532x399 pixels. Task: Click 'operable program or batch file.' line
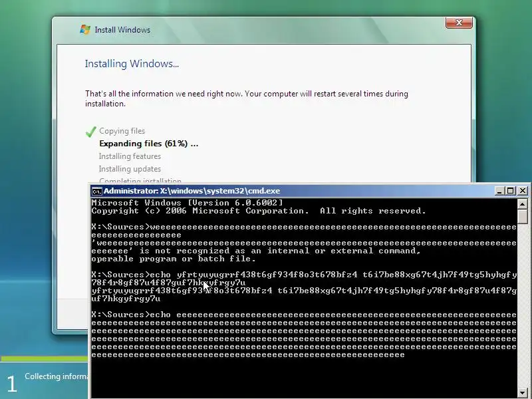pyautogui.click(x=174, y=259)
